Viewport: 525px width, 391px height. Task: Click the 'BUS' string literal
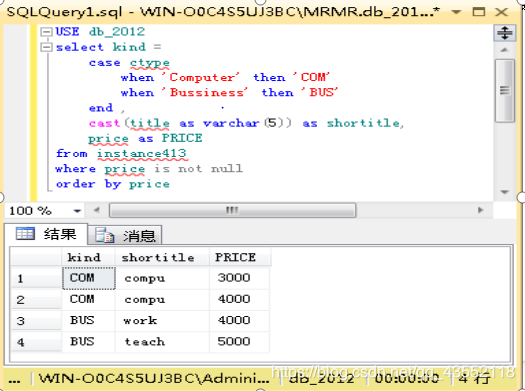click(319, 93)
